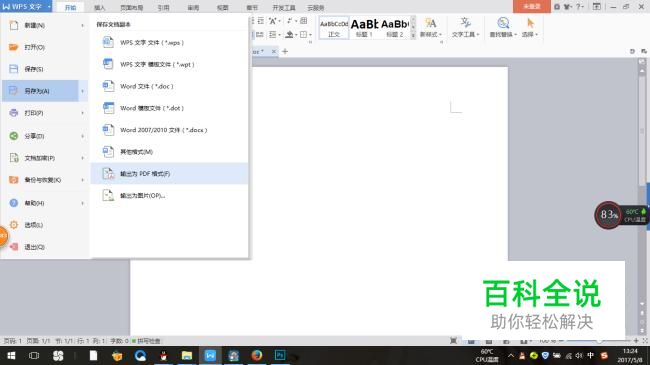Click the blue Help question-mark icon
Screen dimensions: 650x365
[x=14, y=203]
